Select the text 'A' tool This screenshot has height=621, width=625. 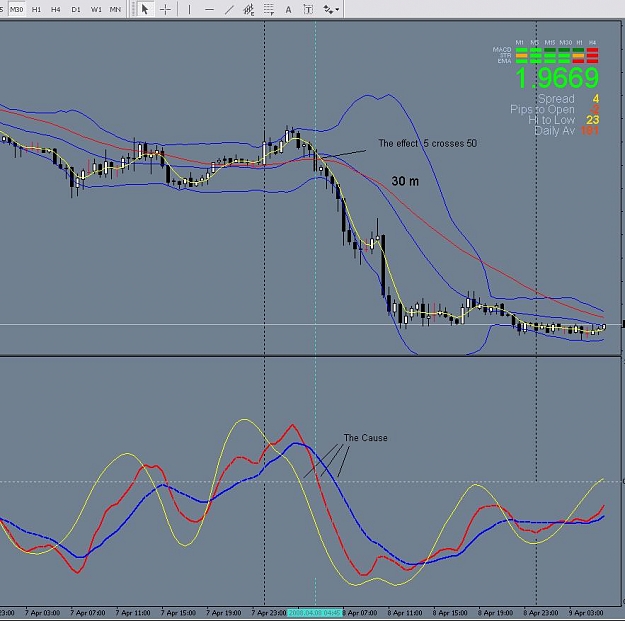coord(288,9)
